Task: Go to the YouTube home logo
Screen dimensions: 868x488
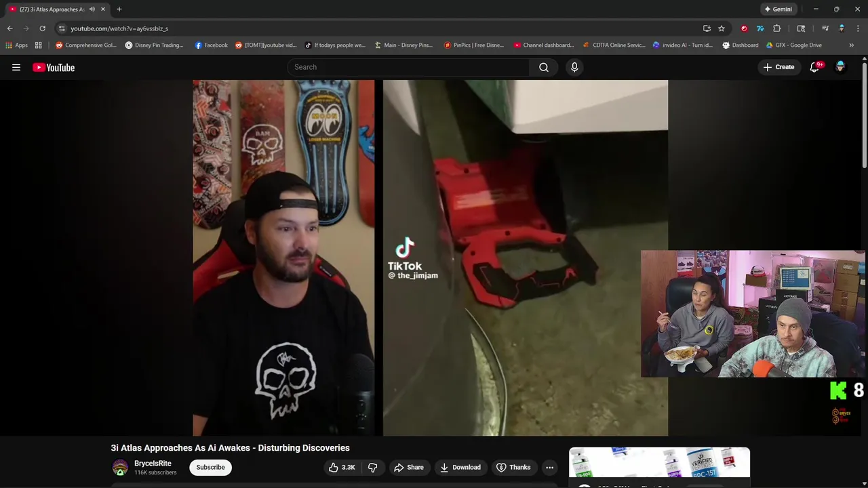Action: coord(54,67)
